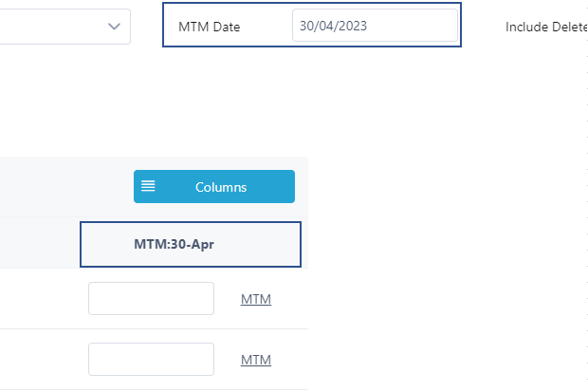588x392 pixels.
Task: Focus the second row MTM value input
Action: click(151, 359)
